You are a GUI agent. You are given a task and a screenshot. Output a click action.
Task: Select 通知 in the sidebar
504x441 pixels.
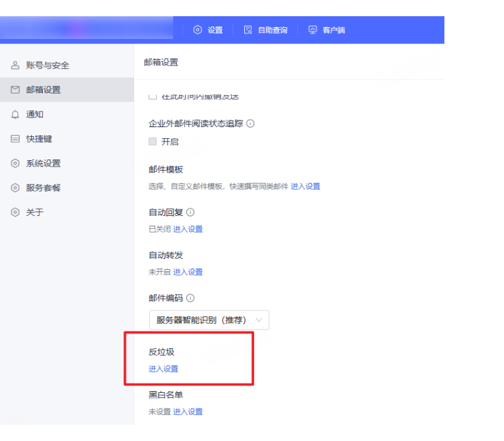tap(67, 114)
